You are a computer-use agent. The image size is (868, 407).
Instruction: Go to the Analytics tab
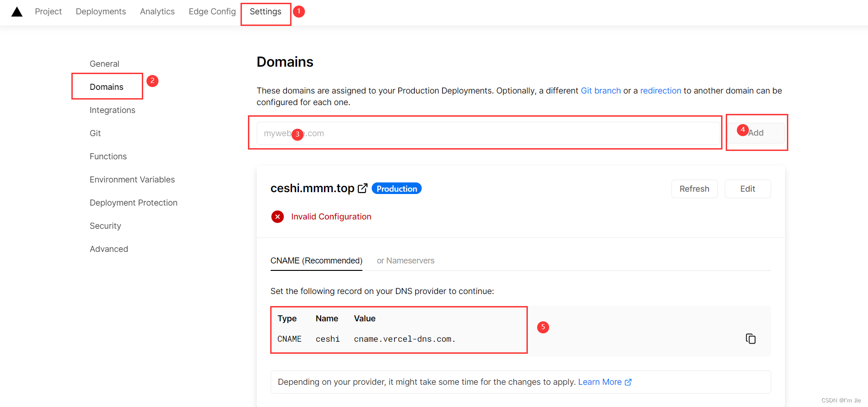[x=158, y=12]
